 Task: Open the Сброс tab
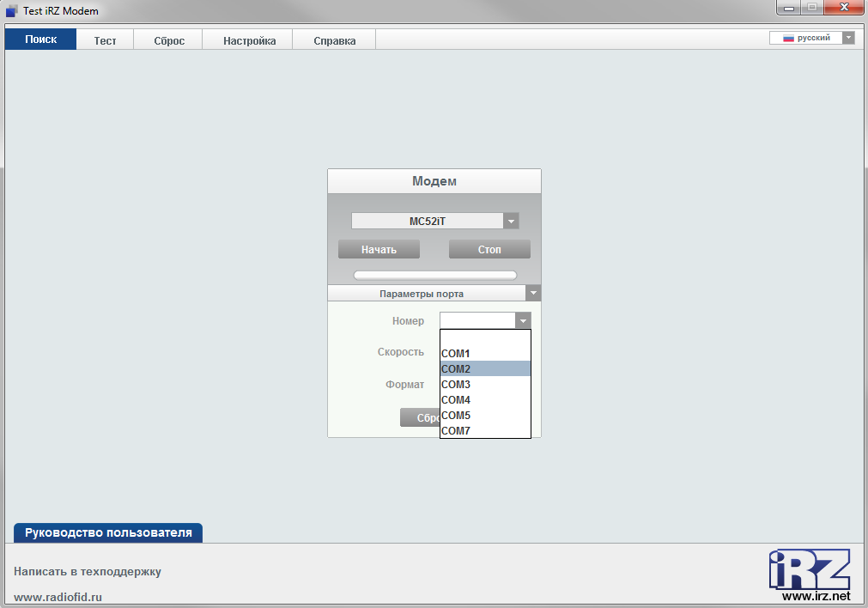point(169,40)
